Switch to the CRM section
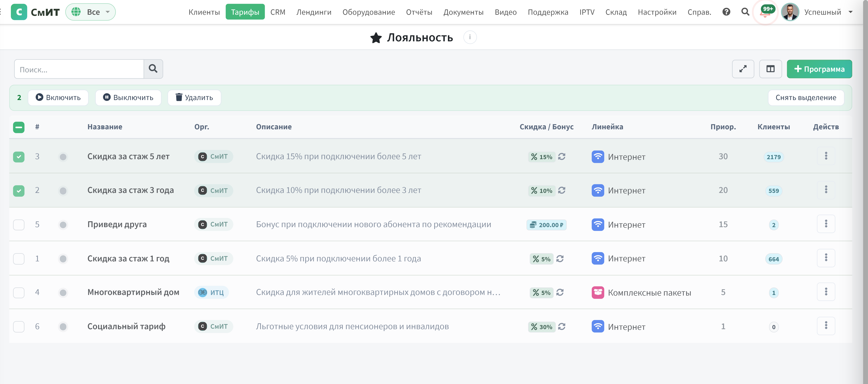This screenshot has height=384, width=868. (x=278, y=12)
